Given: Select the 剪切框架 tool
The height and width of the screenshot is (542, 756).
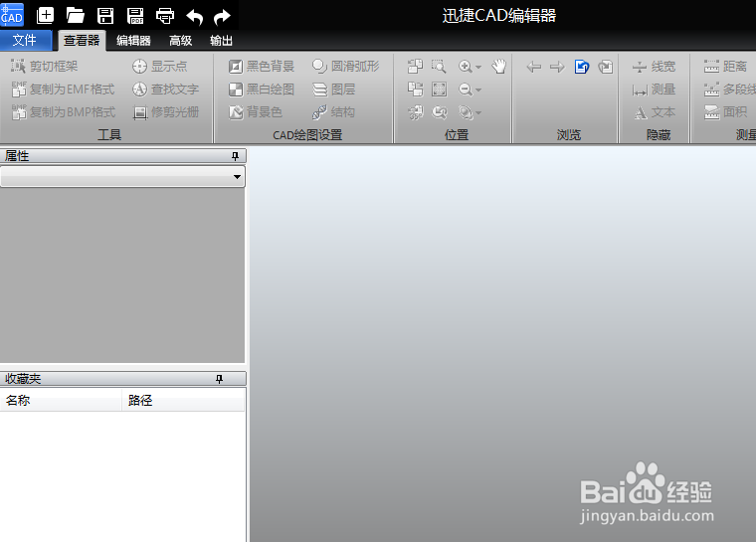Looking at the screenshot, I should click(x=45, y=66).
